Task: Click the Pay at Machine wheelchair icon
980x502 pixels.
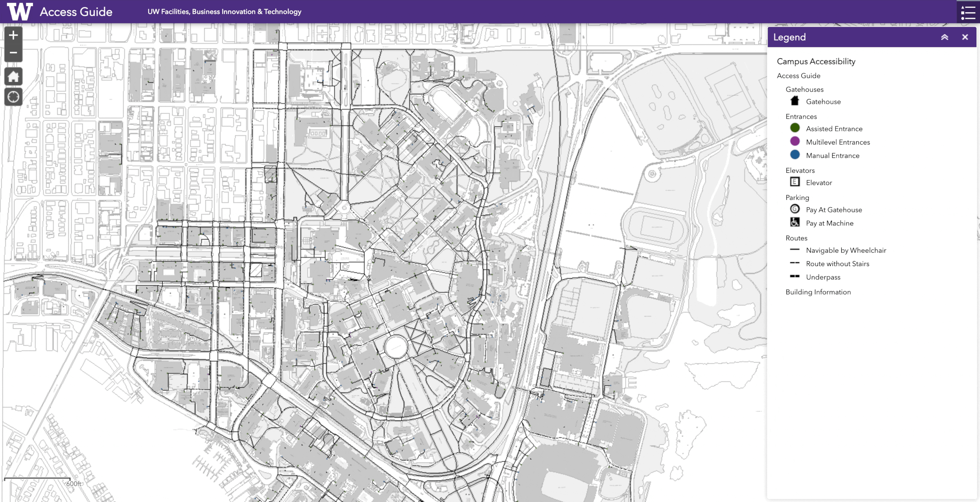Action: point(795,223)
